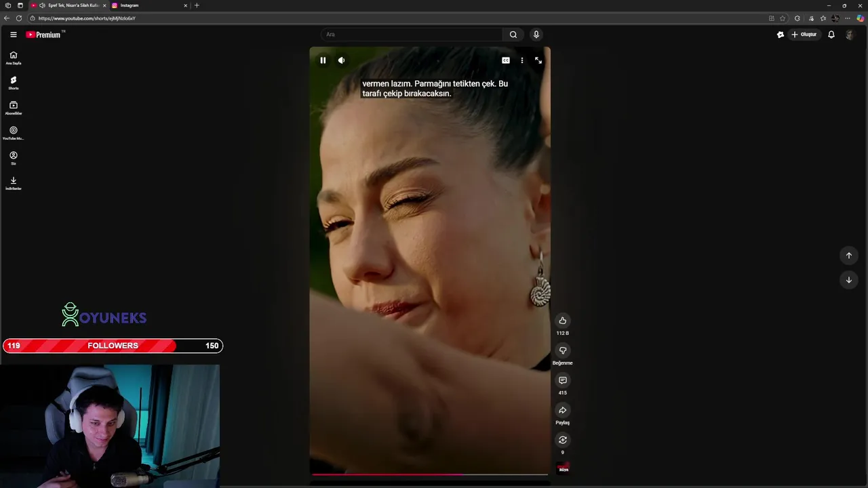
Task: Click the magnifier search button
Action: click(513, 35)
